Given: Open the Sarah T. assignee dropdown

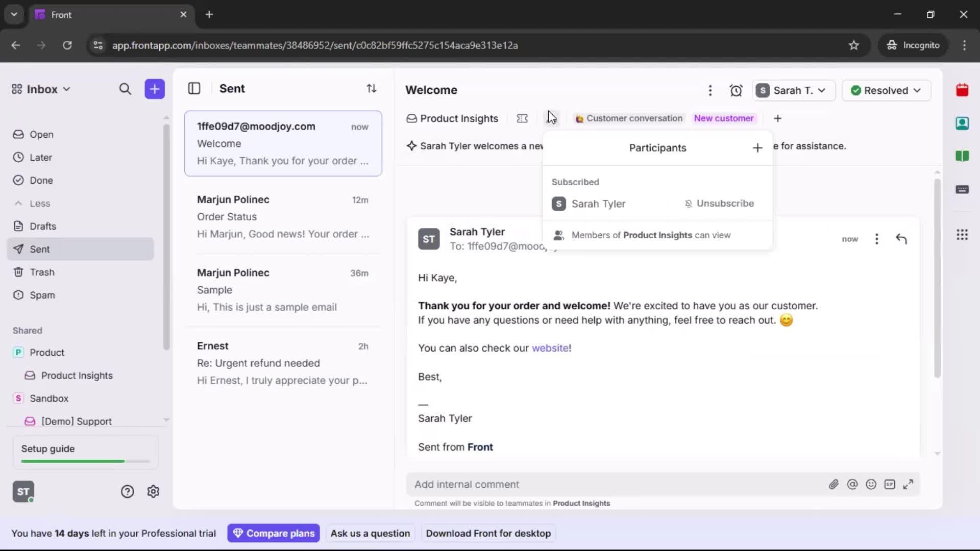Looking at the screenshot, I should 793,90.
